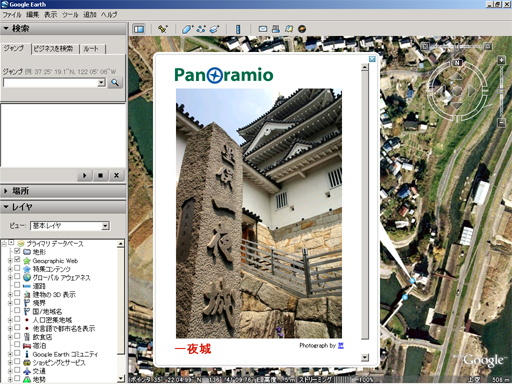Enable the 道路 roads layer checkbox
Image resolution: width=512 pixels, height=384 pixels.
point(17,285)
